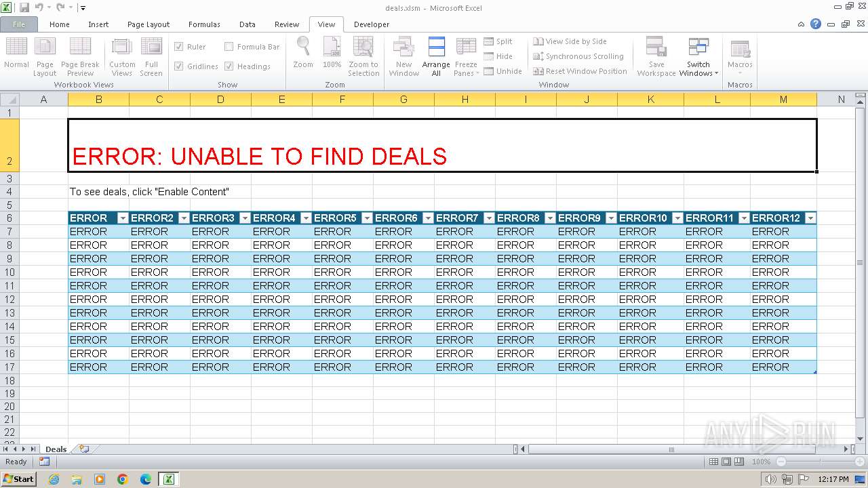This screenshot has height=488, width=868.
Task: Click zoom in plus button
Action: (860, 462)
